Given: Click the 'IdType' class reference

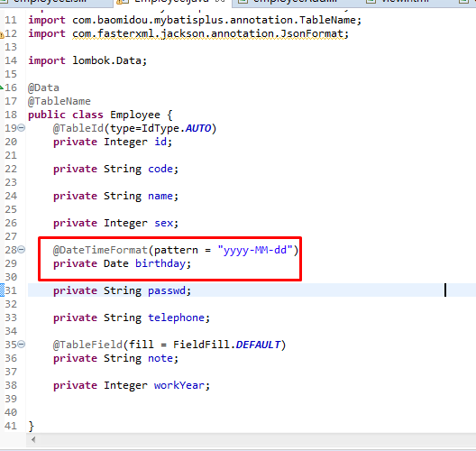Looking at the screenshot, I should point(160,128).
